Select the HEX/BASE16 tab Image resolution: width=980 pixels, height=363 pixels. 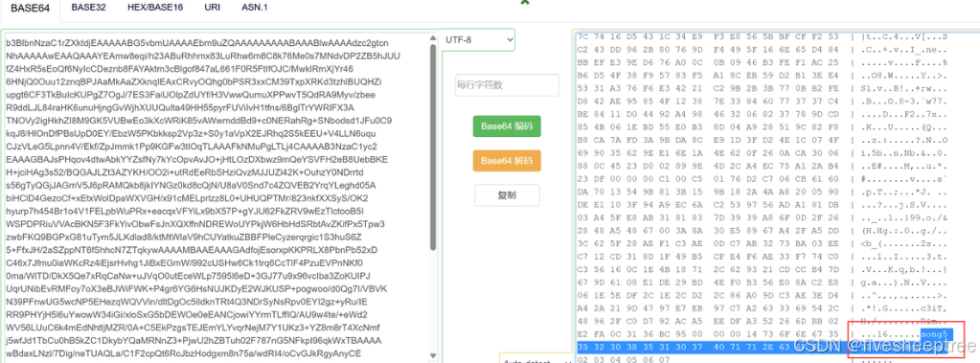(155, 8)
